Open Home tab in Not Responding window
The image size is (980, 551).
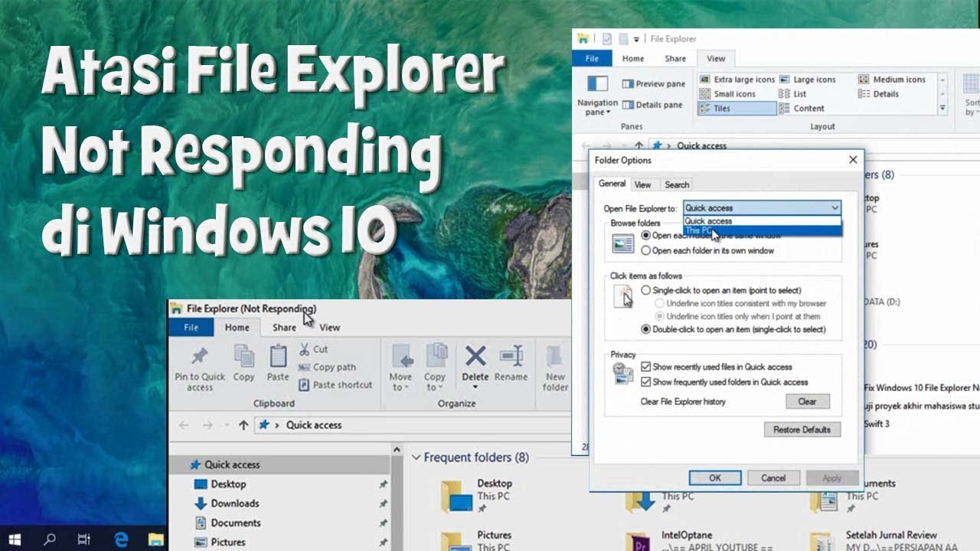237,328
